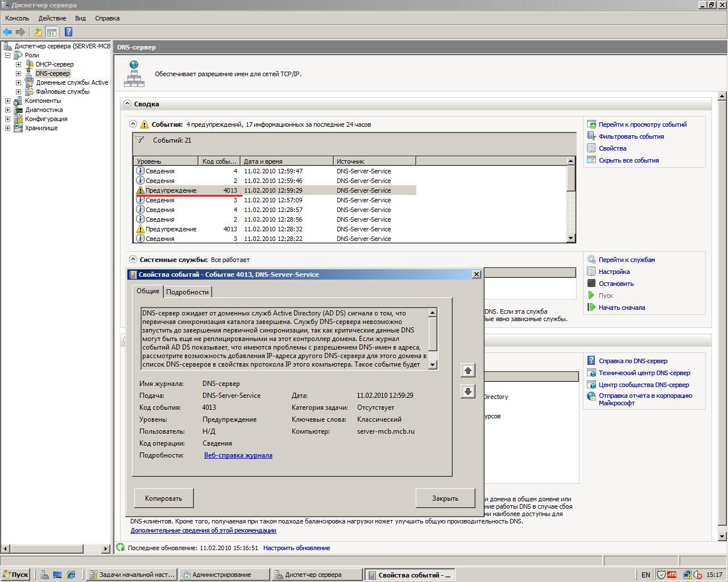Collapse the Системные службы section
The width and height of the screenshot is (728, 582).
[133, 259]
